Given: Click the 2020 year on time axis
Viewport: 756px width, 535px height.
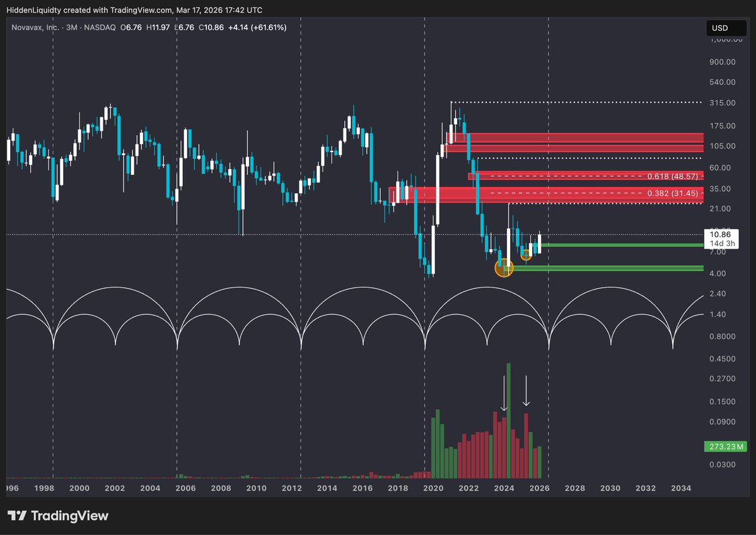Looking at the screenshot, I should (x=433, y=488).
